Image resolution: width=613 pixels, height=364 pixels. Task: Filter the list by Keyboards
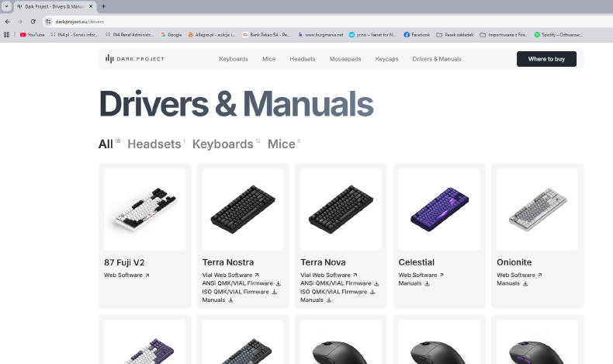pos(223,144)
